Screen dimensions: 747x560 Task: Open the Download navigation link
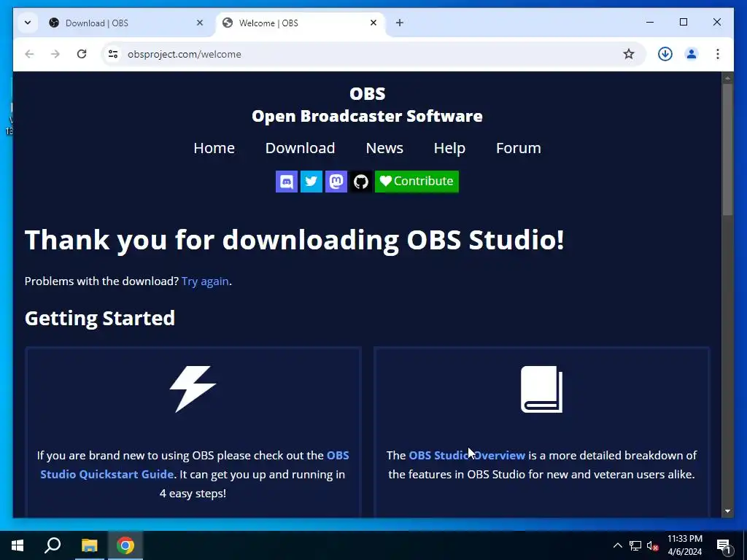(300, 148)
